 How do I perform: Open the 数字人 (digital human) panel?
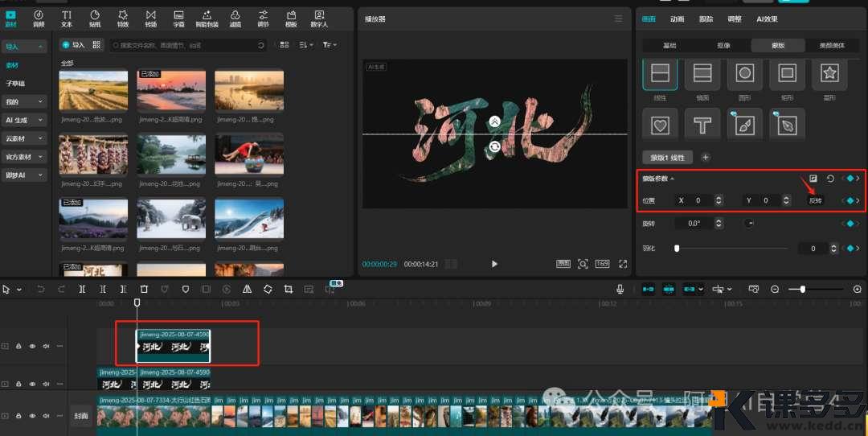(319, 19)
